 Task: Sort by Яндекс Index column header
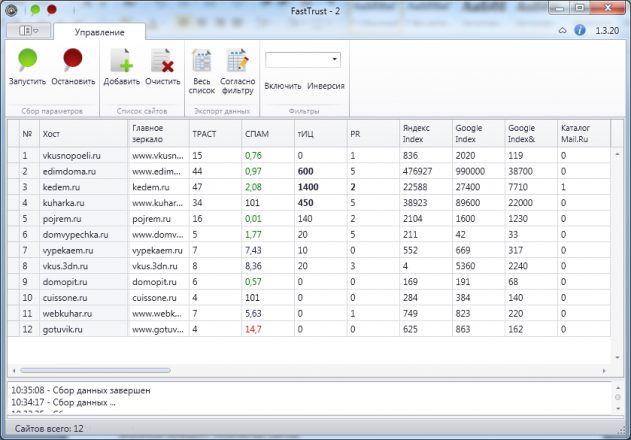(x=426, y=134)
